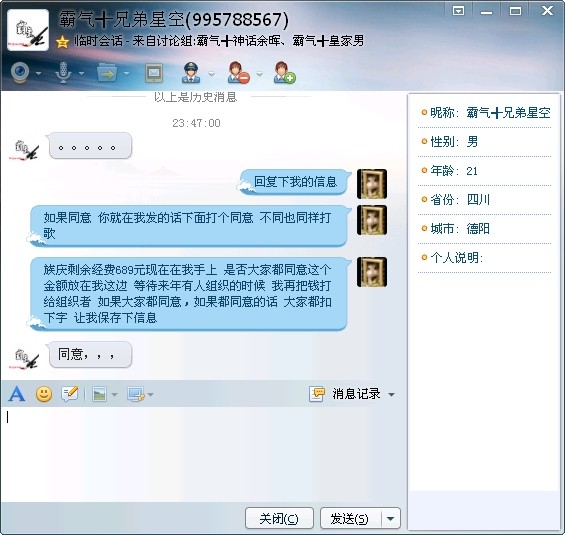Screen dimensions: 565x535
Task: Send a file using the folder icon
Action: 107,72
